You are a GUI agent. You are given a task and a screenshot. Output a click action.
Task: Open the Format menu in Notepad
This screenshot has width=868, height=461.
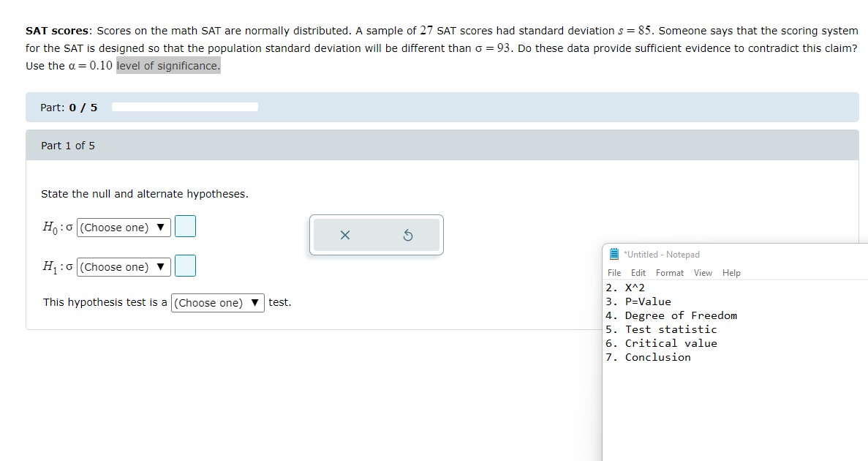669,272
